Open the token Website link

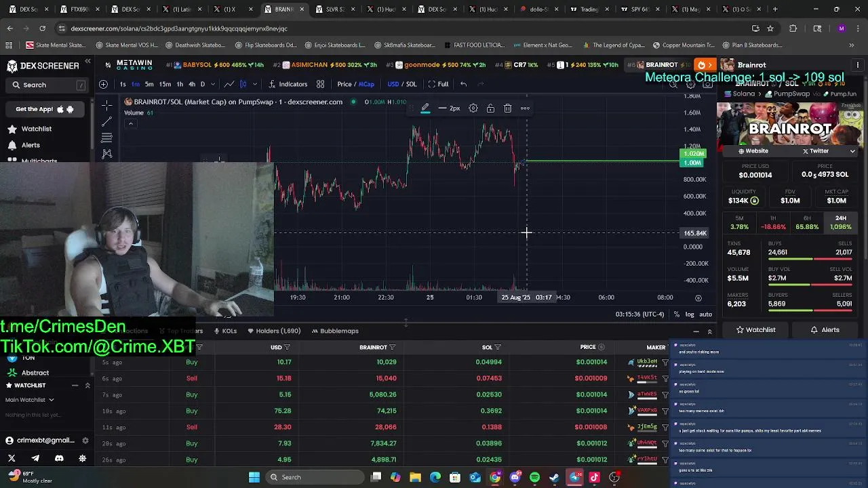pos(753,151)
